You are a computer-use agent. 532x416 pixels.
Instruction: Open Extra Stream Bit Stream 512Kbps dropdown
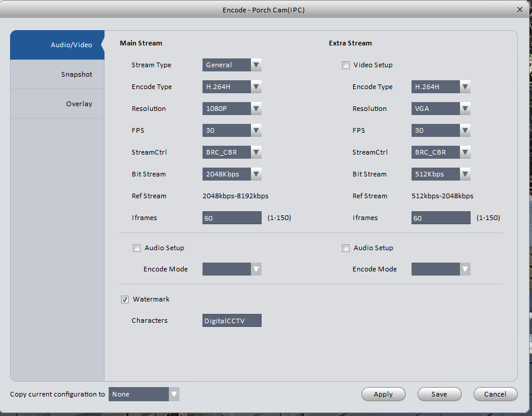pos(440,174)
